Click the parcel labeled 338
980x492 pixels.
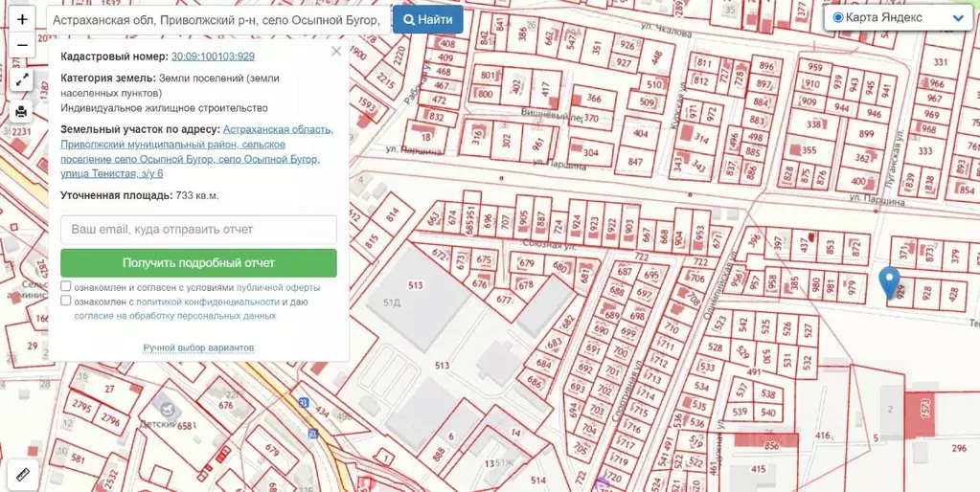(x=813, y=124)
